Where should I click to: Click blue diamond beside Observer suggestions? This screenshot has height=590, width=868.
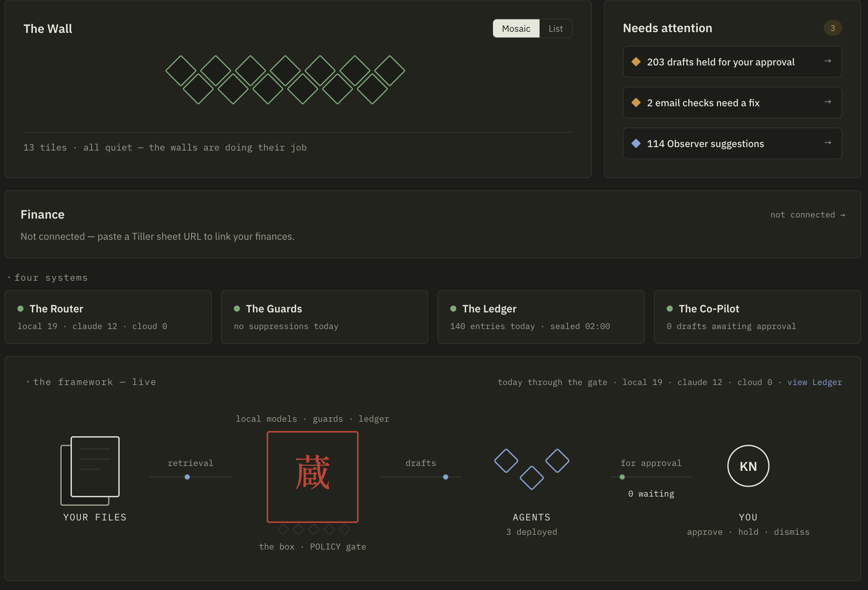coord(636,143)
